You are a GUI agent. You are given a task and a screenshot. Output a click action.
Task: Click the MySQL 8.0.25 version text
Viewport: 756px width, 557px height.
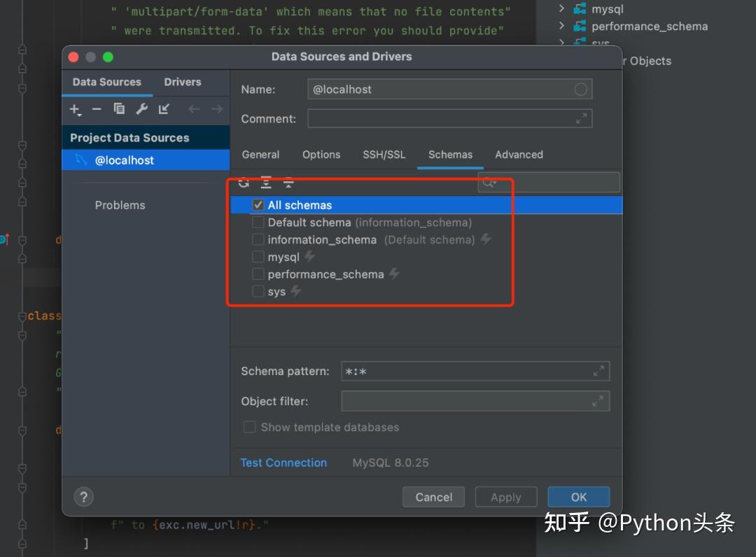pyautogui.click(x=390, y=463)
